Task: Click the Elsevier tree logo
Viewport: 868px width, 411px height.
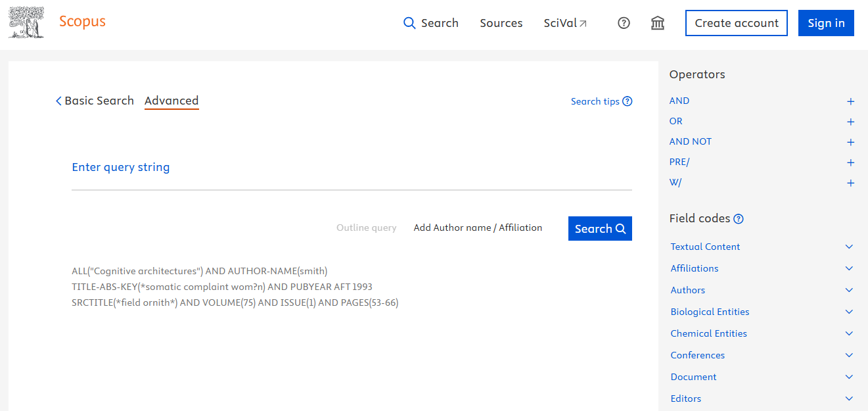Action: [x=26, y=22]
